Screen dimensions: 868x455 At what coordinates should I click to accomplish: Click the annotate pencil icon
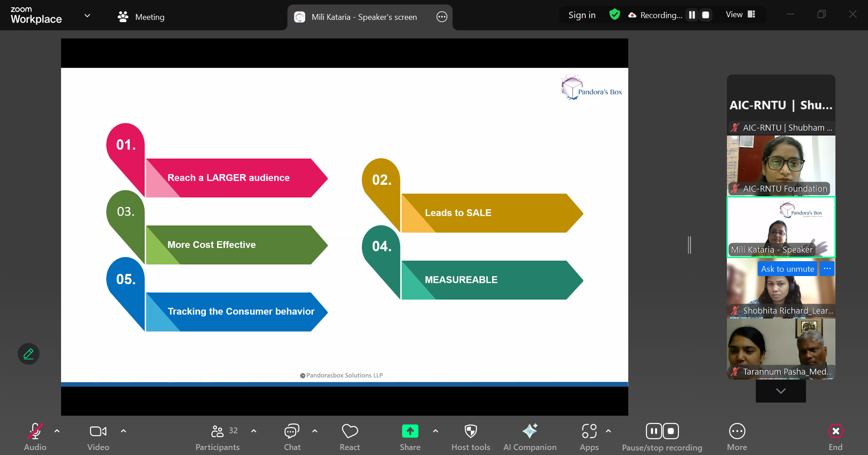(x=28, y=354)
